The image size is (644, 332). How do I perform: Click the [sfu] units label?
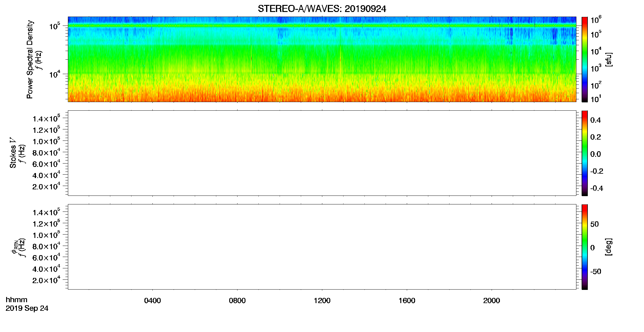click(x=609, y=59)
